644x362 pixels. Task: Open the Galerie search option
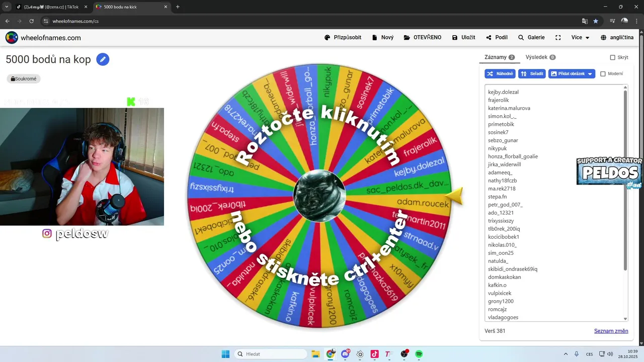coord(531,38)
